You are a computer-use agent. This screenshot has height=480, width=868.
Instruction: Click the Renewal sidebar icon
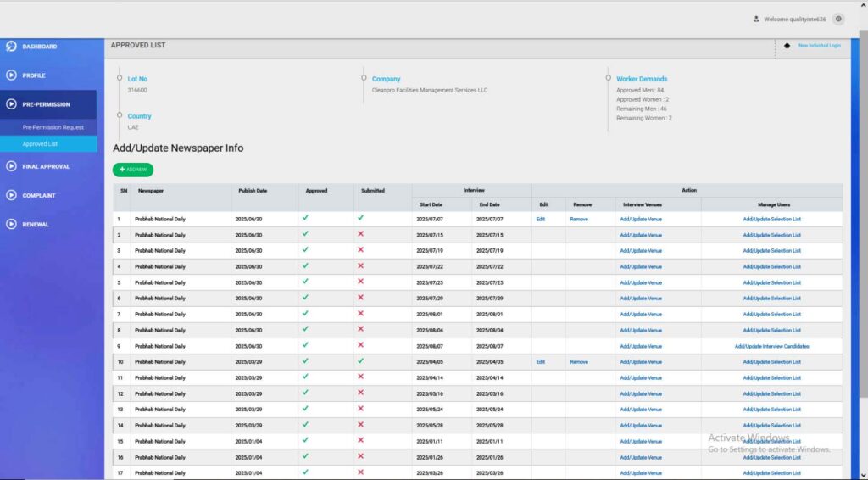point(11,225)
